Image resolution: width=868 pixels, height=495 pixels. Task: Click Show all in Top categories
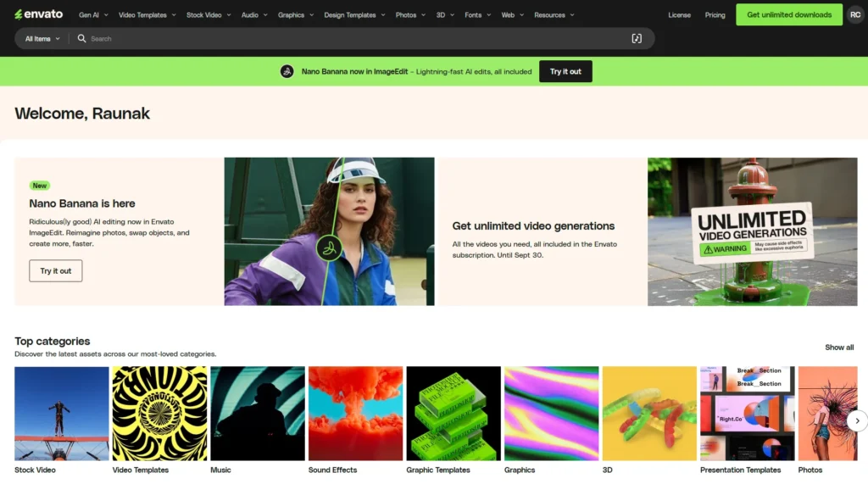[x=839, y=348]
